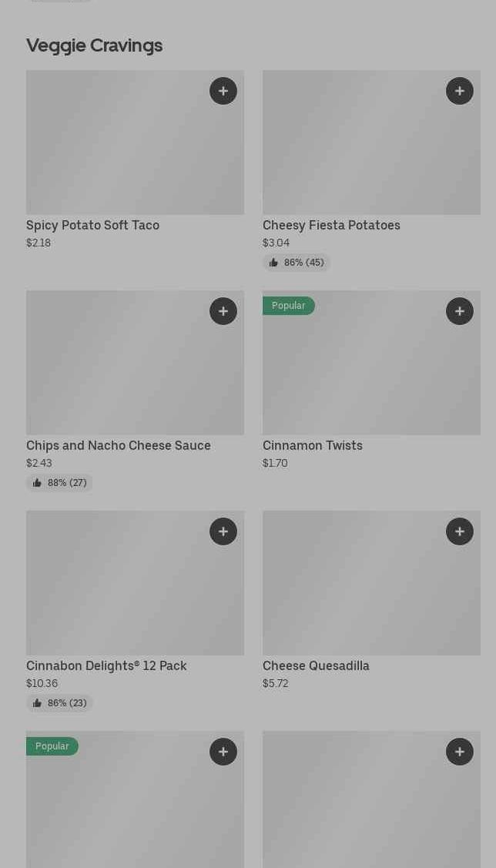Add Cheese Quesadilla to cart

tap(460, 531)
